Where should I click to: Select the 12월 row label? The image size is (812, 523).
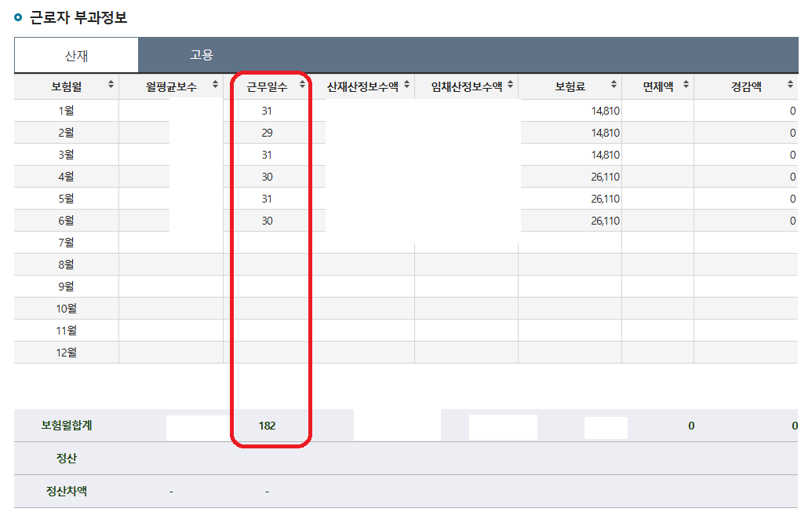(x=66, y=353)
